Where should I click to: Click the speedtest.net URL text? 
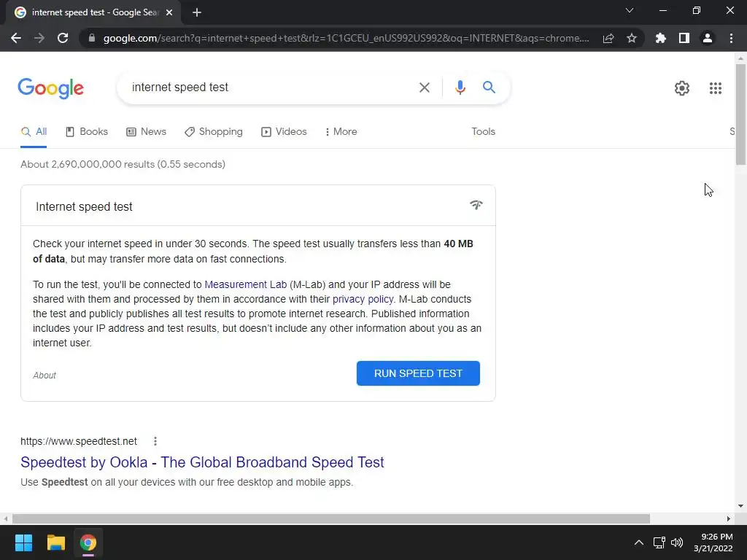79,441
